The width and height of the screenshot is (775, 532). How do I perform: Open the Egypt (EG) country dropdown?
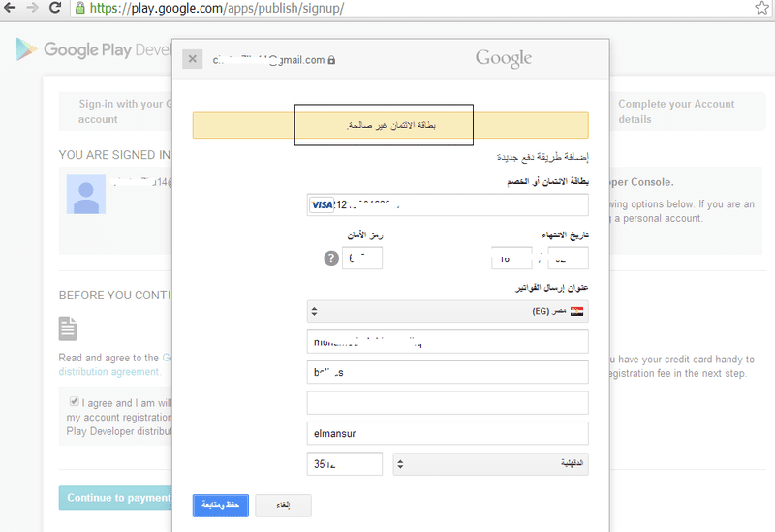[448, 311]
